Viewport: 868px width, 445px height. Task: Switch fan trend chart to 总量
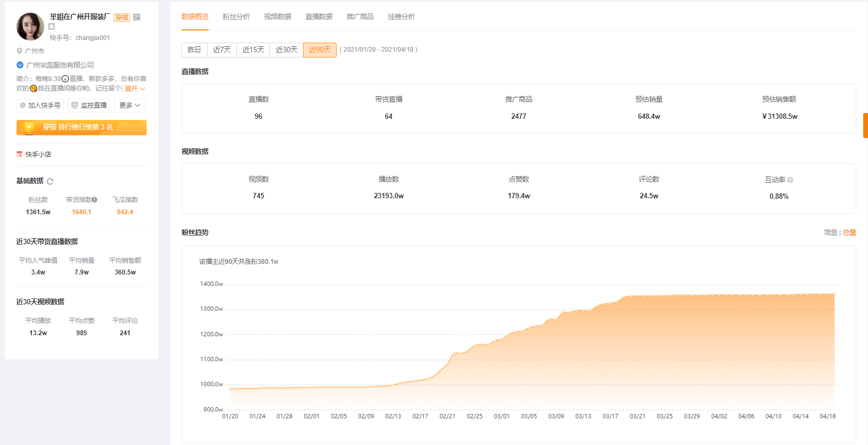click(x=849, y=233)
